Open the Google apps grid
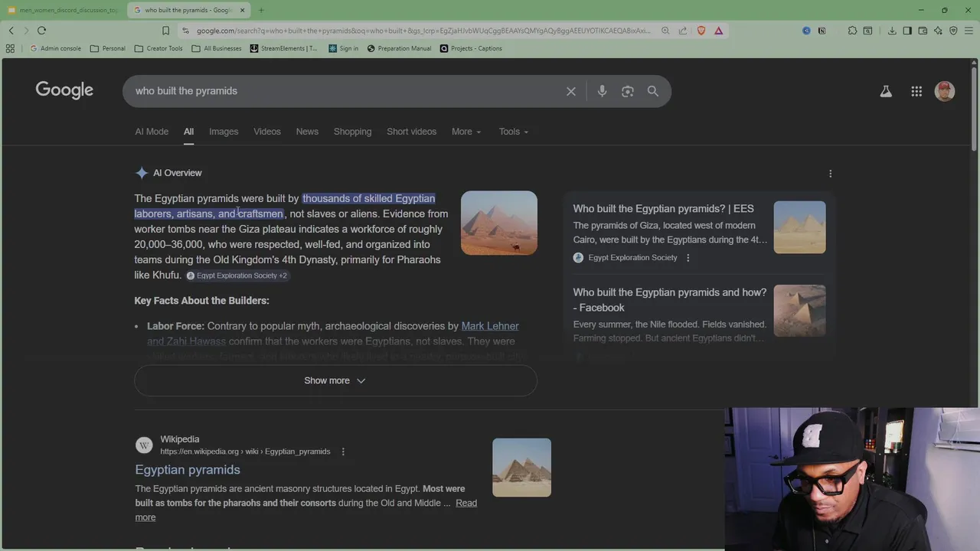 coord(916,91)
